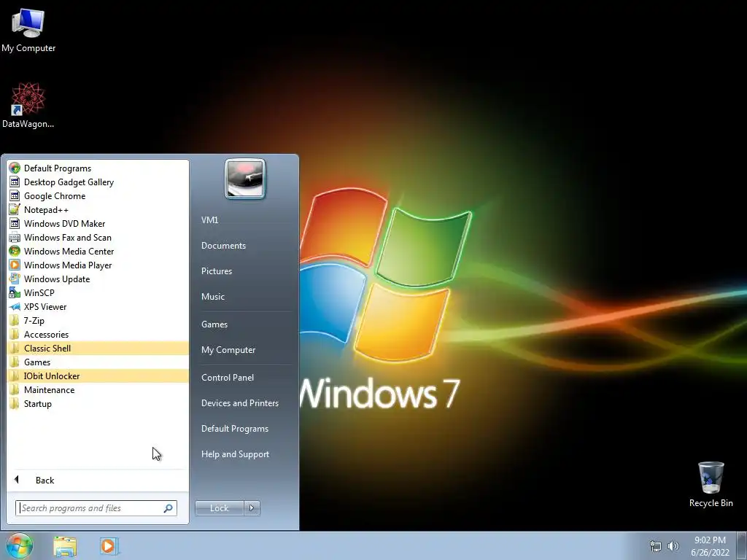Expand the Classic Shell folder

(x=98, y=348)
